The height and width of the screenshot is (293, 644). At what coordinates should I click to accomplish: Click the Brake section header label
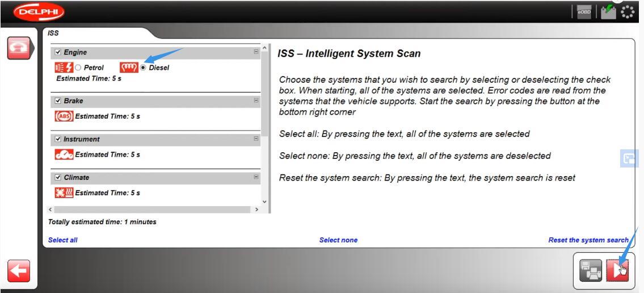pyautogui.click(x=74, y=101)
